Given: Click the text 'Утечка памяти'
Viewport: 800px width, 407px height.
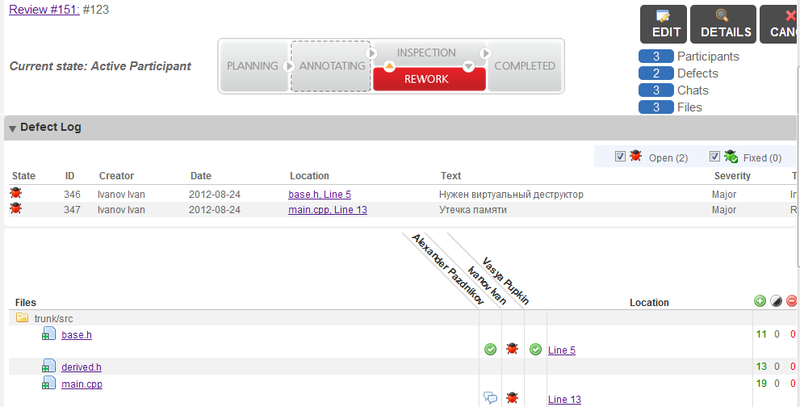Looking at the screenshot, I should point(472,210).
